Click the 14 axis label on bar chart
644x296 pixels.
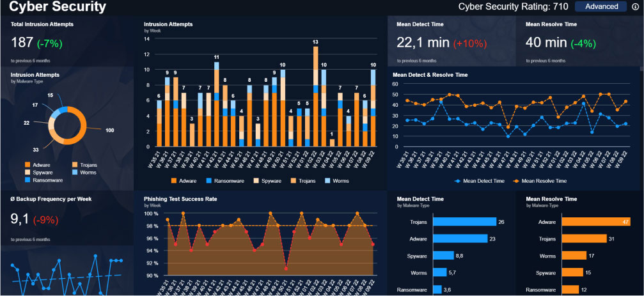click(148, 39)
